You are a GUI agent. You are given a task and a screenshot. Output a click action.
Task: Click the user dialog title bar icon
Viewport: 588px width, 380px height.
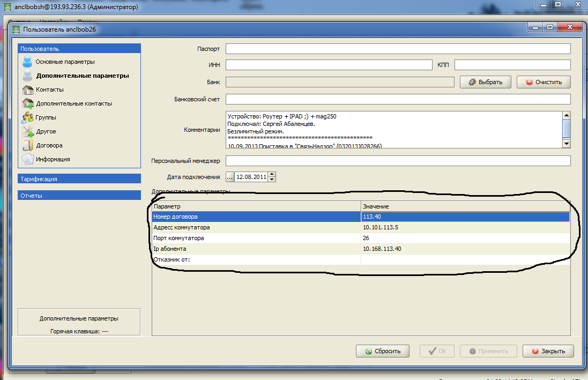click(16, 29)
